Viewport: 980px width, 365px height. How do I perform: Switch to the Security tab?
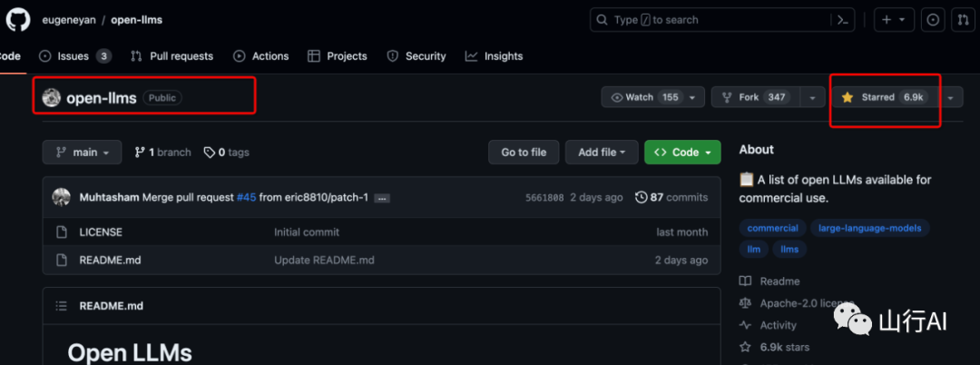tap(416, 56)
